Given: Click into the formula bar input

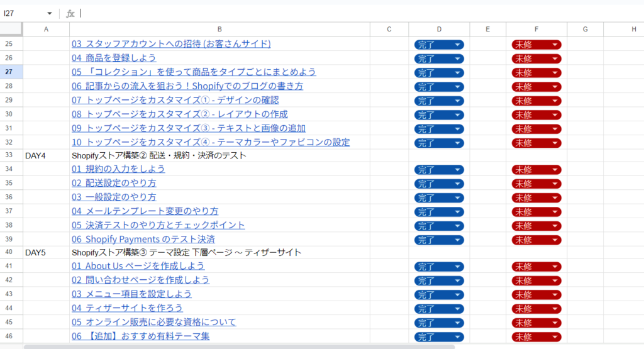Looking at the screenshot, I should (314, 13).
